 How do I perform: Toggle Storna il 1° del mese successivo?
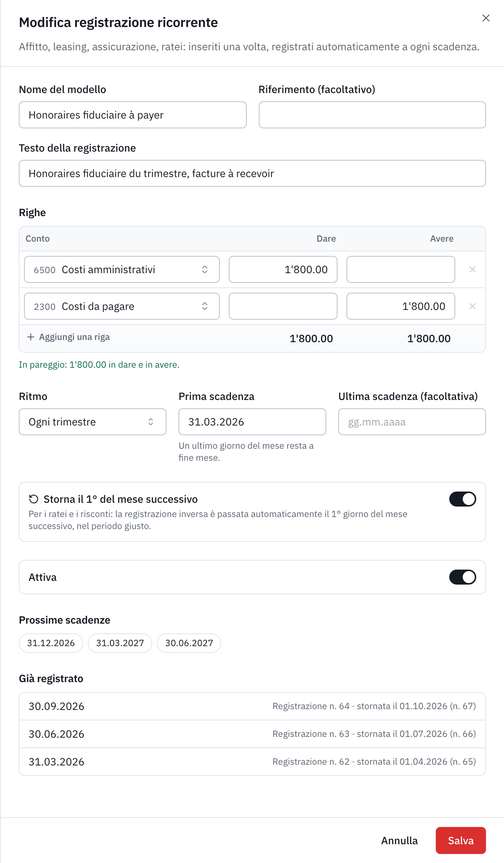[462, 499]
